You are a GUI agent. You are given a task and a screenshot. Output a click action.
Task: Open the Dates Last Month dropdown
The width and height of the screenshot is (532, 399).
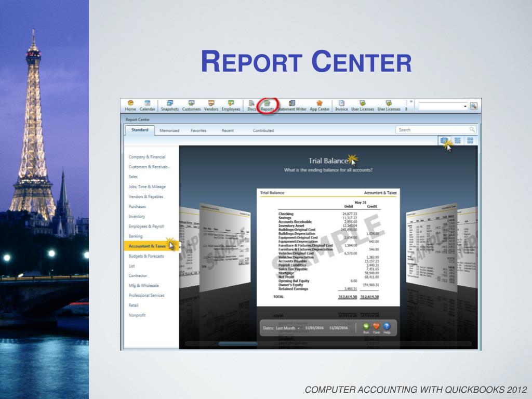tap(288, 328)
